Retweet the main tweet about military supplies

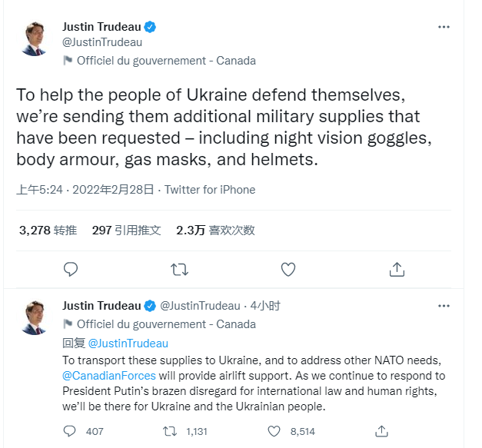coord(179,269)
